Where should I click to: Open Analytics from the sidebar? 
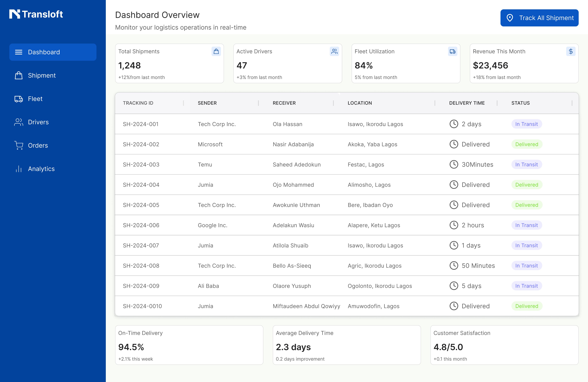click(x=41, y=169)
